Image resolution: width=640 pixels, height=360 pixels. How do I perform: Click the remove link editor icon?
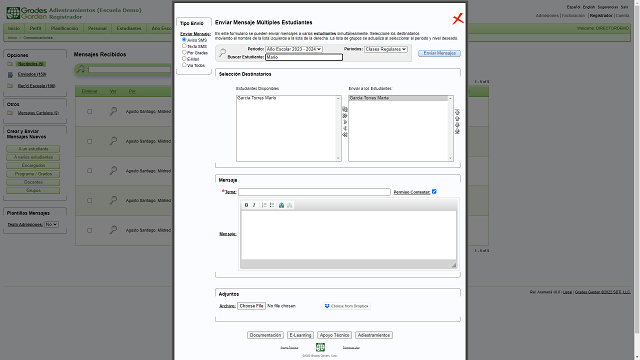289,205
